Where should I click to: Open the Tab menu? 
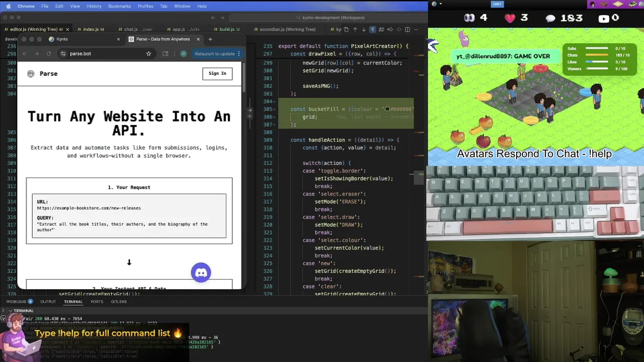[x=164, y=6]
